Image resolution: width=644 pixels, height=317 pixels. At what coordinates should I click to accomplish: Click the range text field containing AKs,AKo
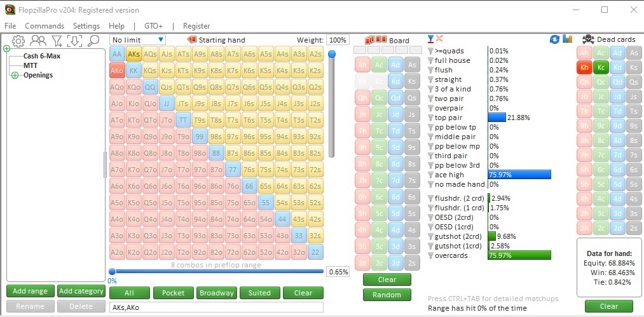(216, 307)
